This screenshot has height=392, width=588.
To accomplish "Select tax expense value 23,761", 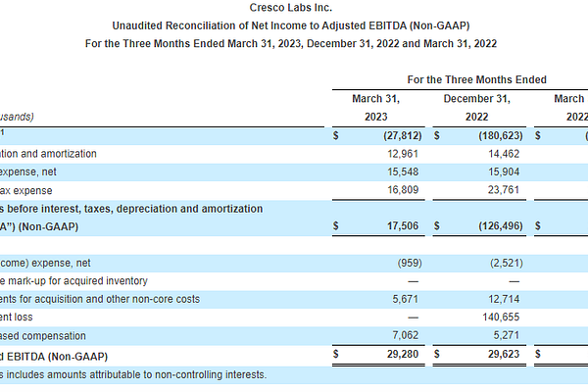I will tap(504, 190).
